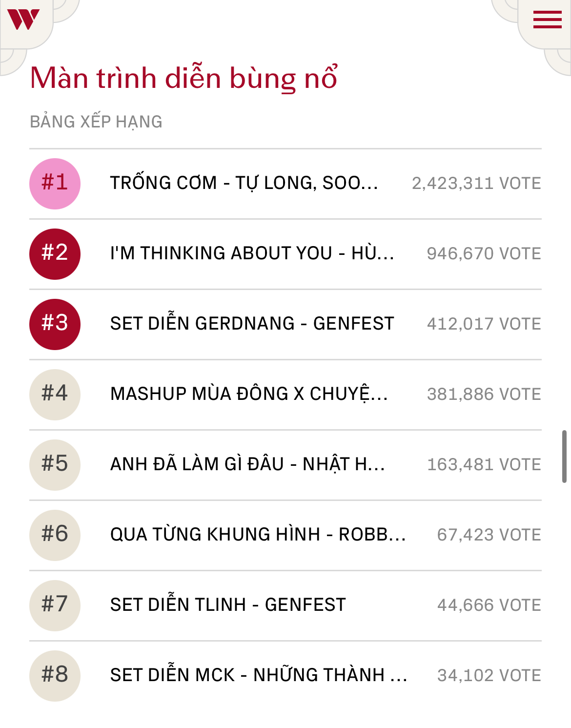Click the red W logo icon
Screen dimensions: 571x728
(x=23, y=20)
